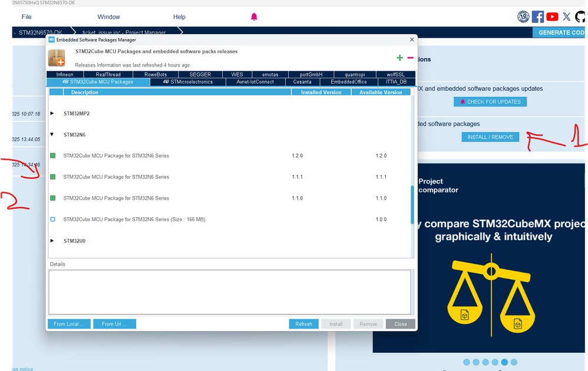Viewport: 588px width, 371px height.
Task: Check the STM32N6 package version 1.0.0 box
Action: click(x=53, y=219)
